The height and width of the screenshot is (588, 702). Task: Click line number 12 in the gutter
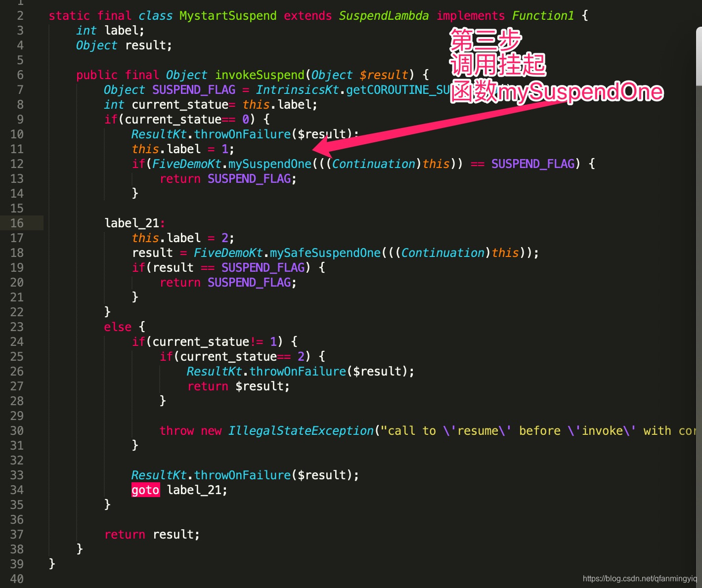coord(17,164)
